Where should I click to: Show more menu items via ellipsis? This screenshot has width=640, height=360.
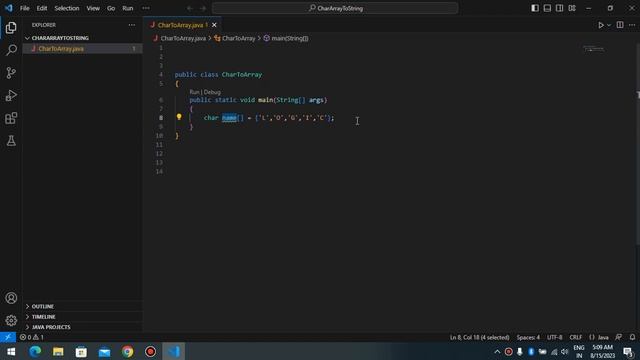(x=146, y=8)
